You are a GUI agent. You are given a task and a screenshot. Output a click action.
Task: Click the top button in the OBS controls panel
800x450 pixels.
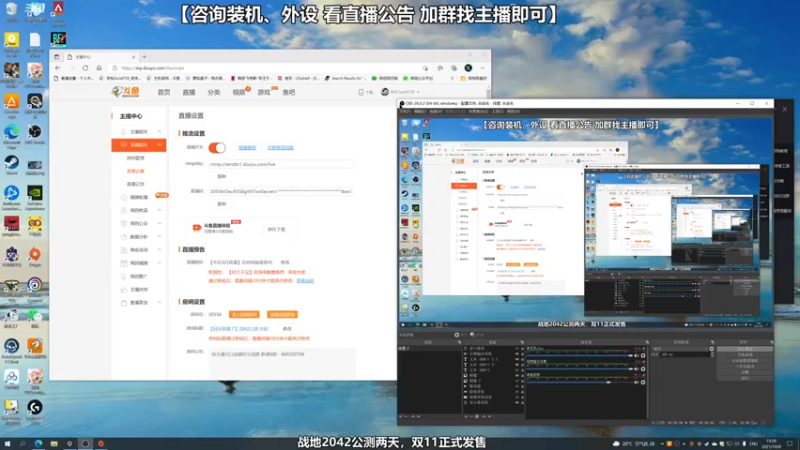[x=745, y=348]
